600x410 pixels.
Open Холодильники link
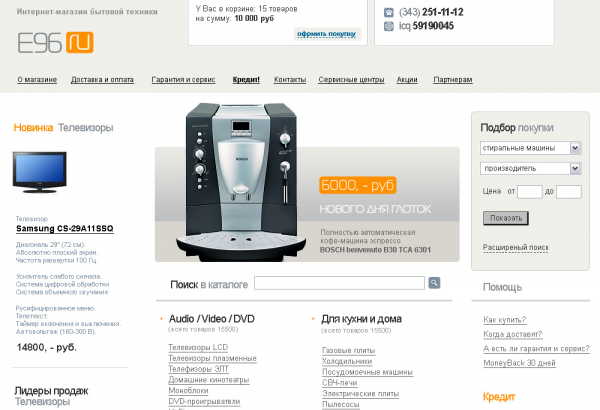[x=347, y=361]
